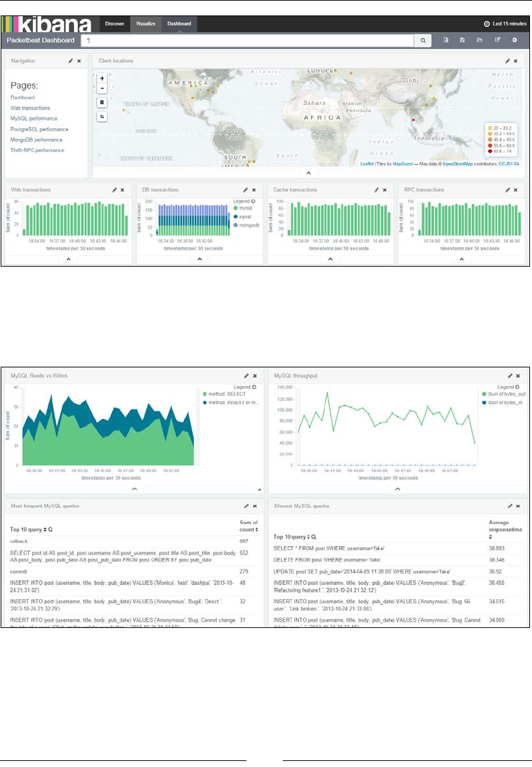Zoom in on the map

(102, 79)
